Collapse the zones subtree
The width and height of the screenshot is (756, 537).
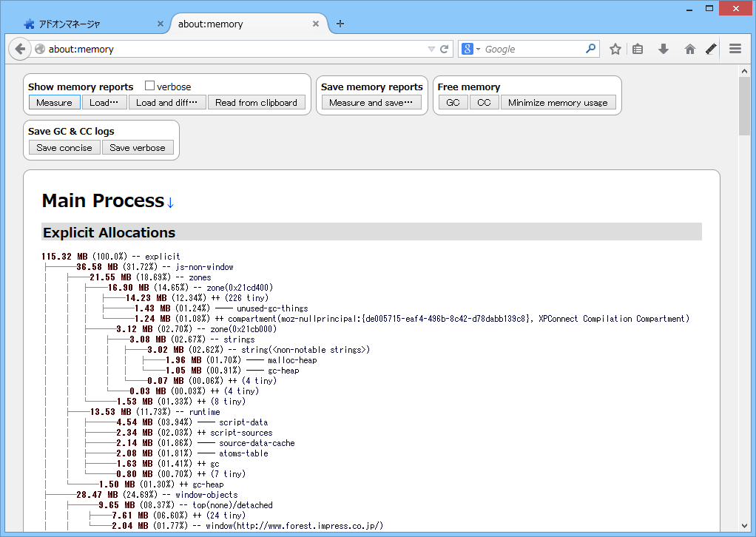(x=150, y=277)
